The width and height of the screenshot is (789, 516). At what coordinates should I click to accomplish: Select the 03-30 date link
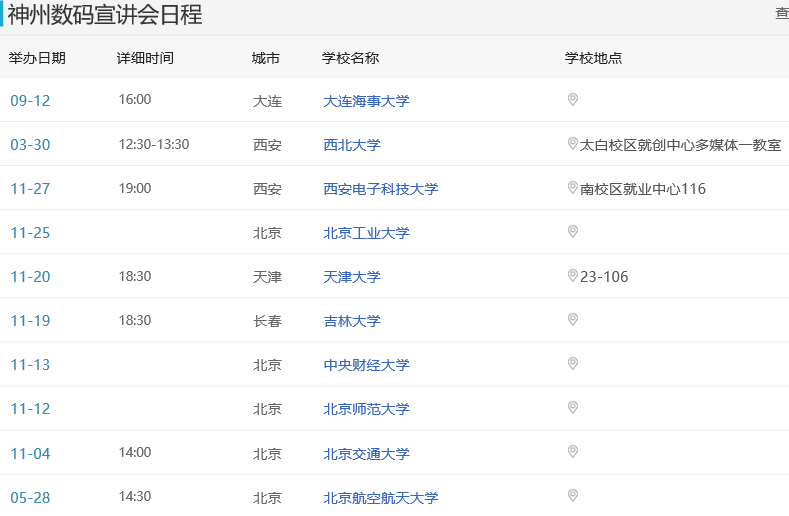pyautogui.click(x=30, y=145)
